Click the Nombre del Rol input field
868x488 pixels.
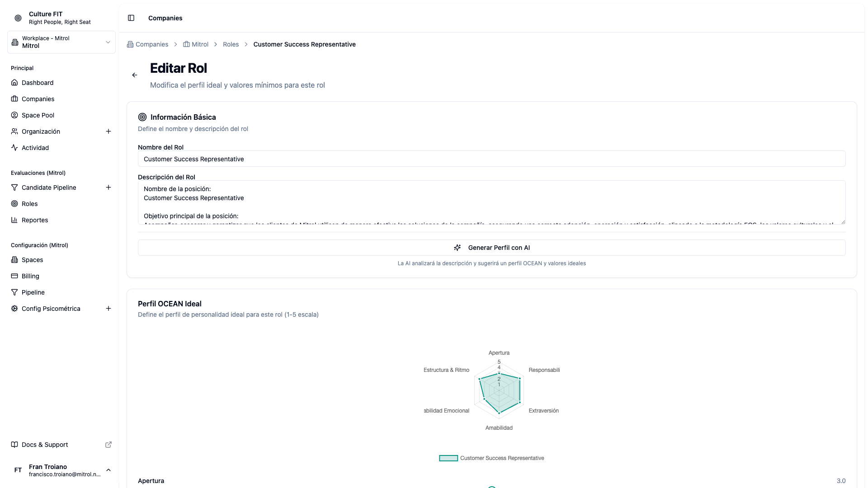491,159
